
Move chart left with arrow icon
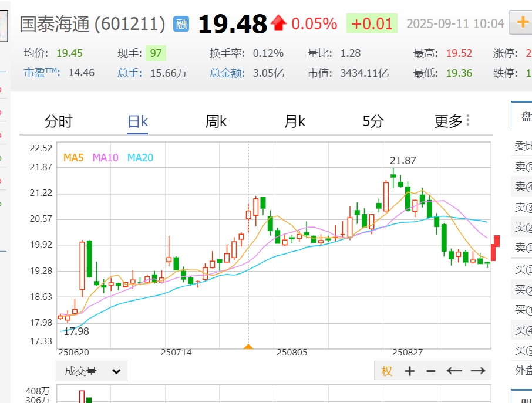454,371
